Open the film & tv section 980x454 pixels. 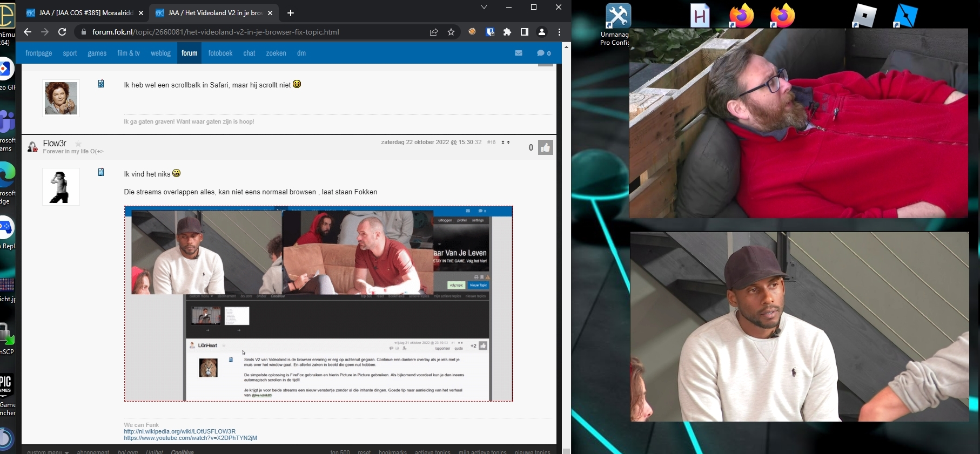point(129,53)
